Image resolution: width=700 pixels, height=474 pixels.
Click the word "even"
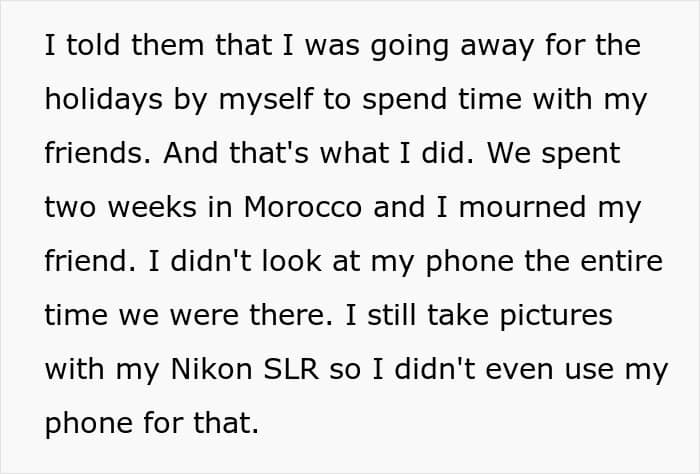tap(489, 370)
